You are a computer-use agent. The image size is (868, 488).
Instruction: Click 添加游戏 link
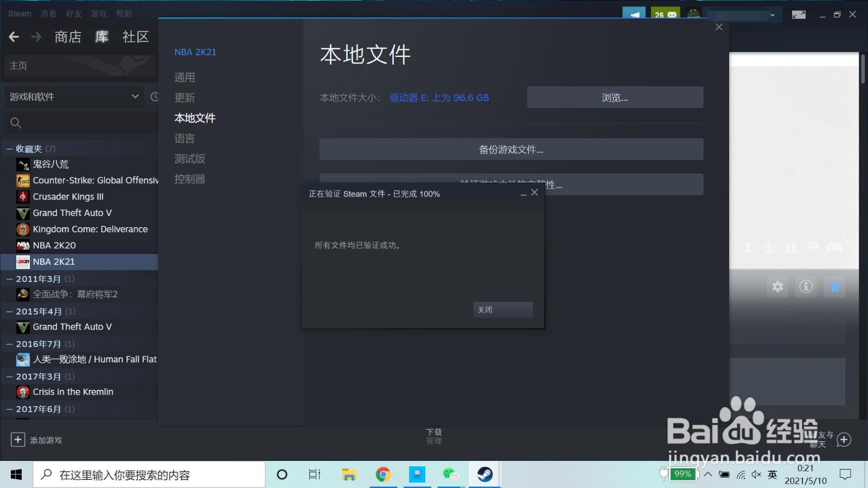coord(46,440)
